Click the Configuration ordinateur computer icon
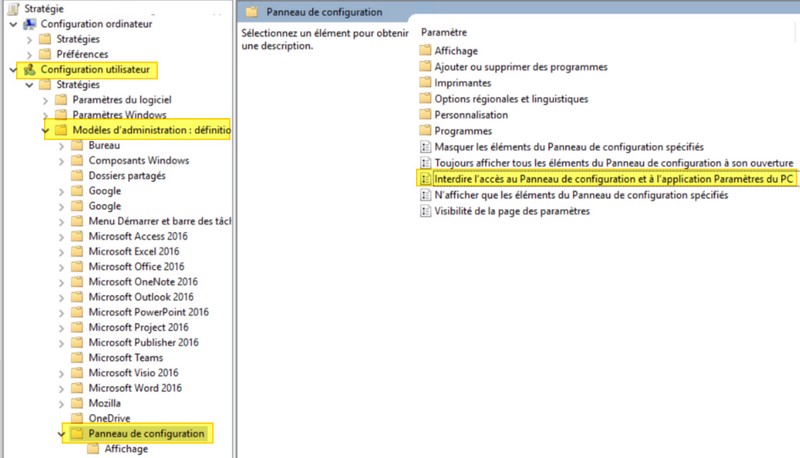Screen dimensions: 800x458 (29, 24)
